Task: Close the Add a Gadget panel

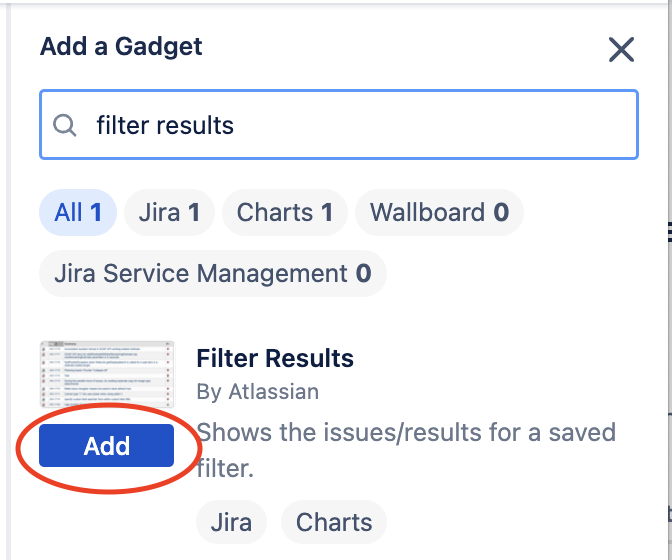Action: [621, 49]
